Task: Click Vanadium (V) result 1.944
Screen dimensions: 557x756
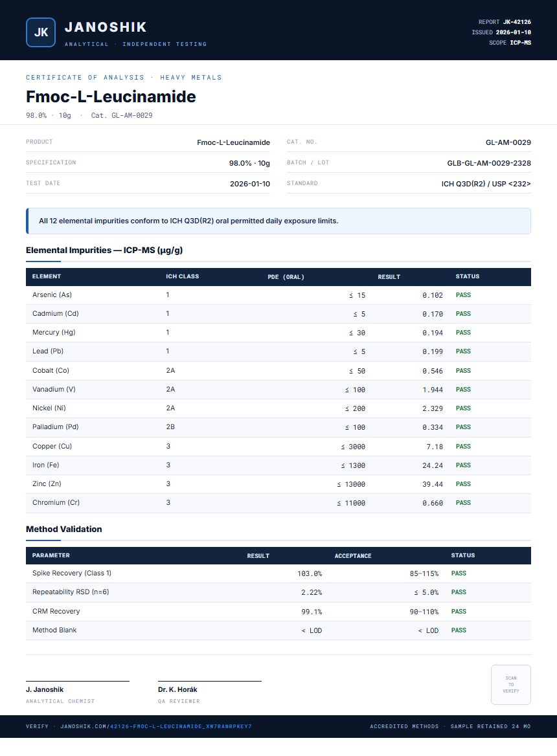Action: [x=433, y=390]
